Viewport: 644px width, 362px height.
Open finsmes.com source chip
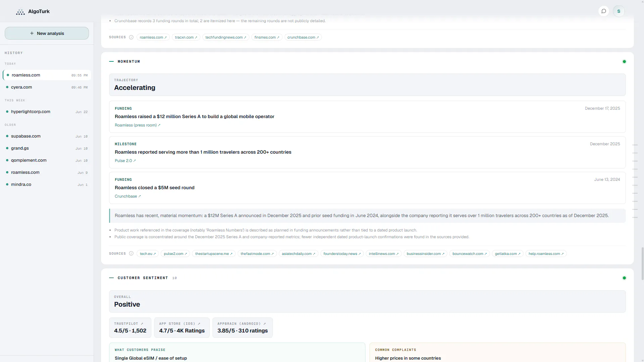(267, 37)
